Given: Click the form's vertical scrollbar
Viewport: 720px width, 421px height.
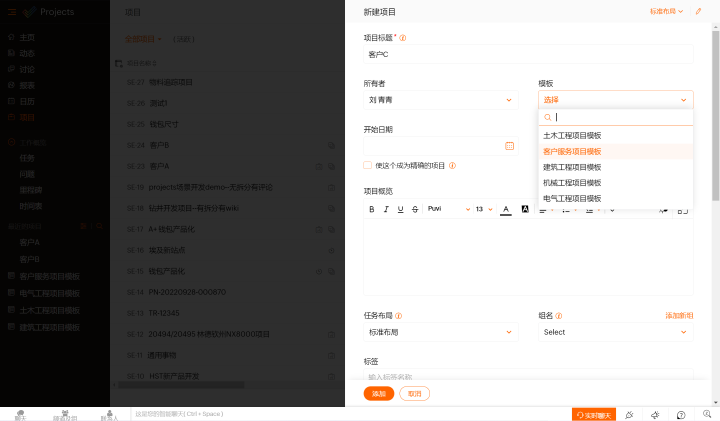Looking at the screenshot, I should 715,115.
